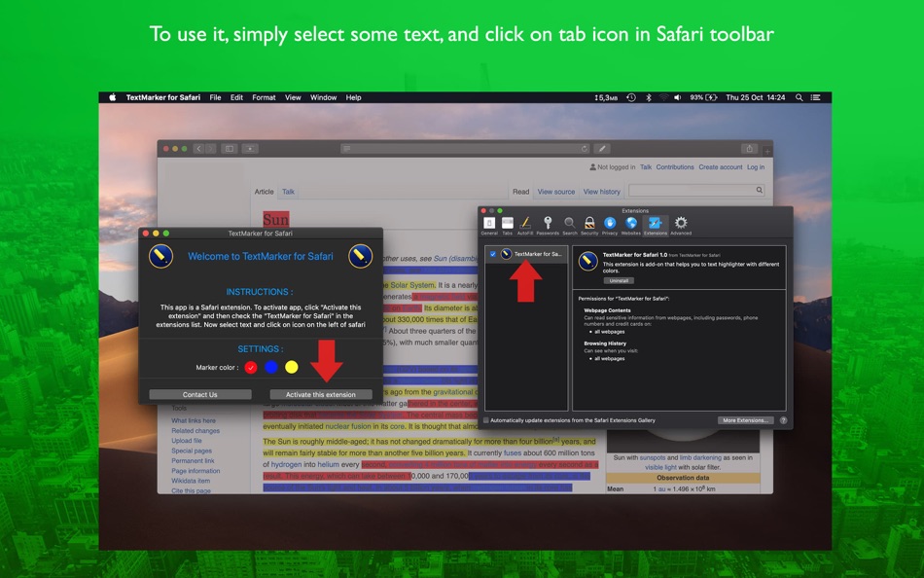This screenshot has height=578, width=924.
Task: Open the Format menu
Action: [x=264, y=97]
